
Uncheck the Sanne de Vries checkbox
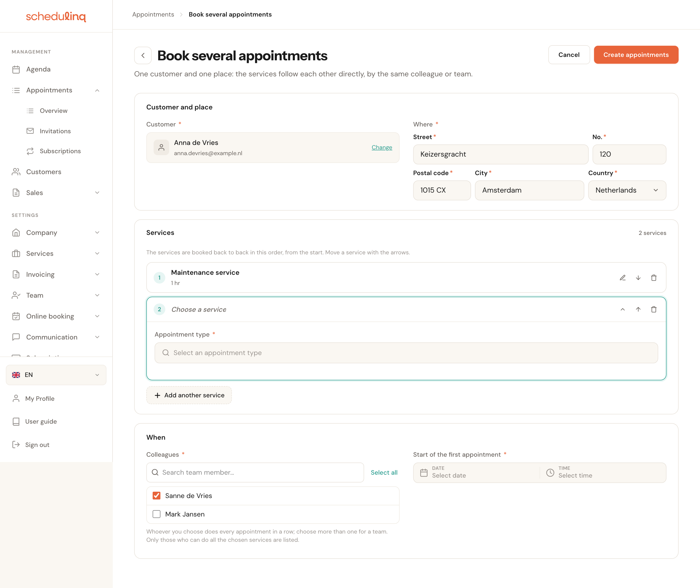pos(156,496)
